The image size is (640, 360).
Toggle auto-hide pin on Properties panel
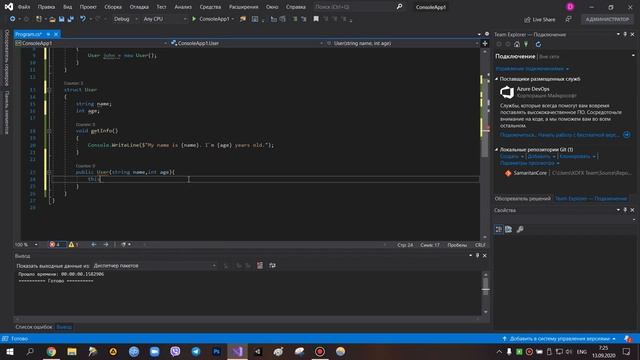coord(625,210)
